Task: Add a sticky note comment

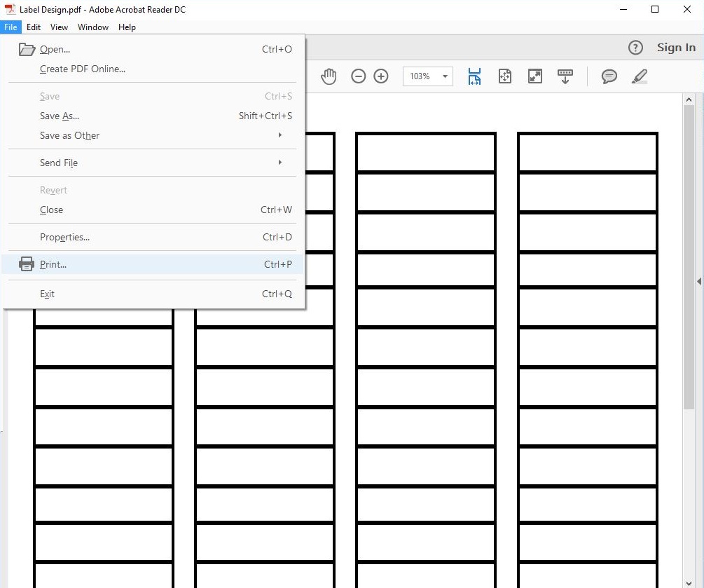Action: point(609,76)
